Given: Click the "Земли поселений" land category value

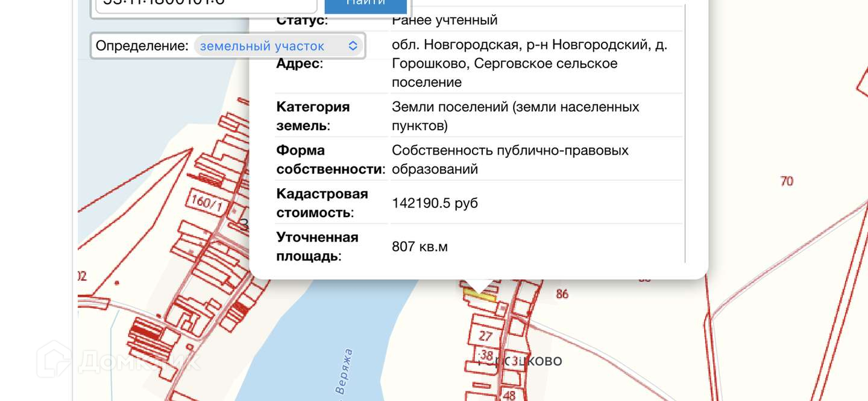Looking at the screenshot, I should pyautogui.click(x=515, y=116).
